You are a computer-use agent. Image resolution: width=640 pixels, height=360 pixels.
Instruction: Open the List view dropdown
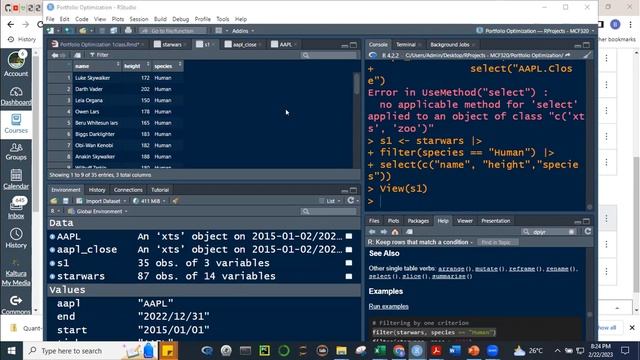coord(330,201)
